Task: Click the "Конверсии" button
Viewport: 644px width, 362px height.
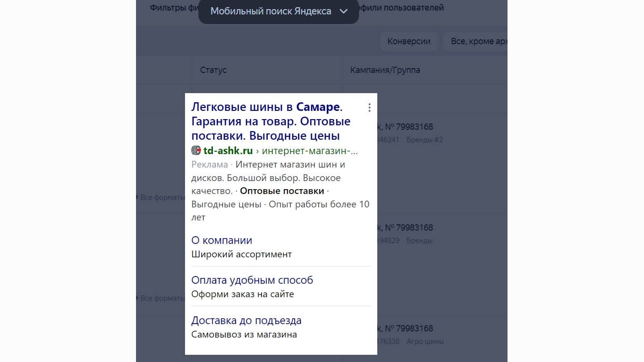Action: 409,41
